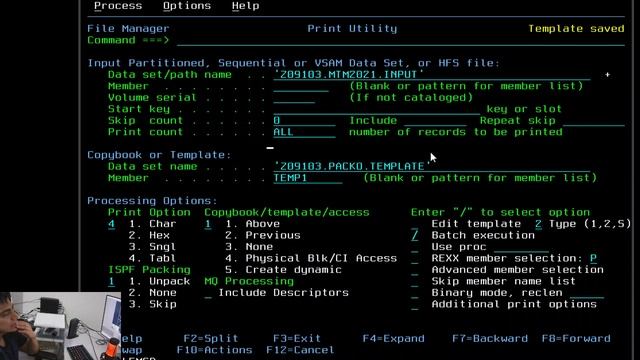Open the Help menu
This screenshot has width=640, height=360.
(245, 6)
